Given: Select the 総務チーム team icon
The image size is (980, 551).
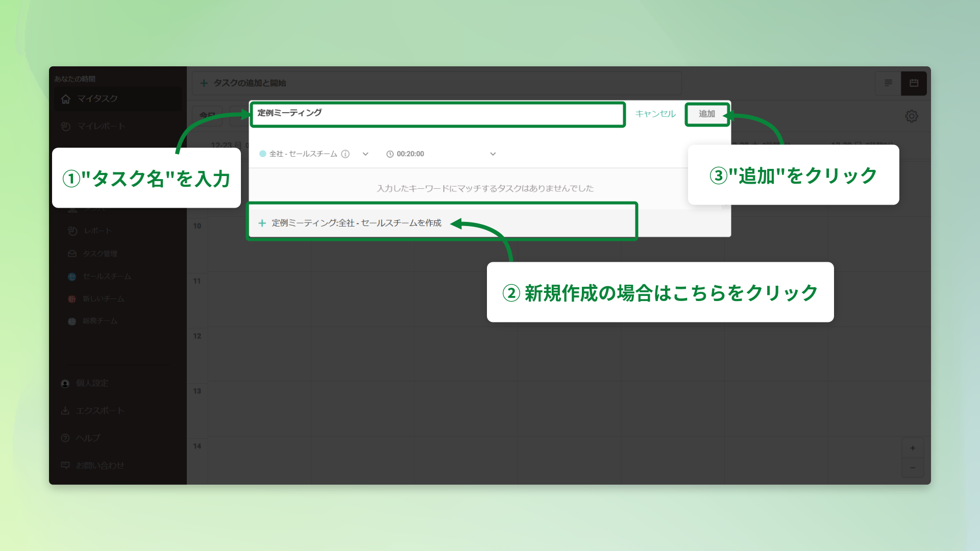Looking at the screenshot, I should coord(71,321).
